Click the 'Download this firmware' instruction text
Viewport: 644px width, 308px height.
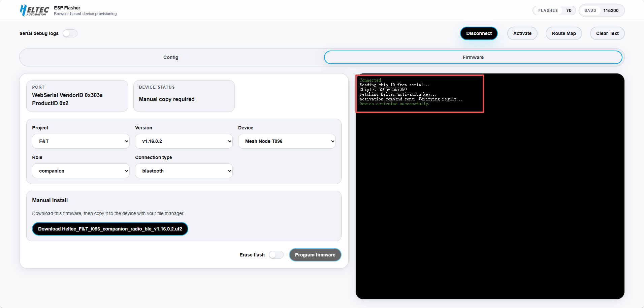tap(108, 213)
